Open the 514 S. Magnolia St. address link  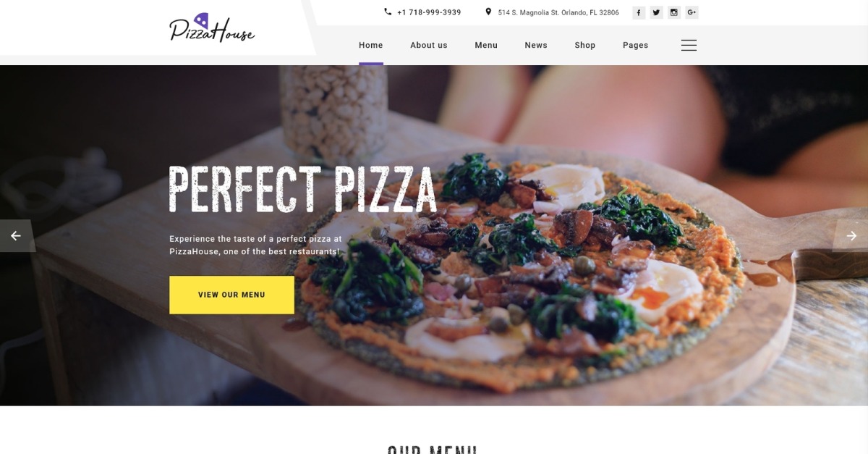point(558,12)
